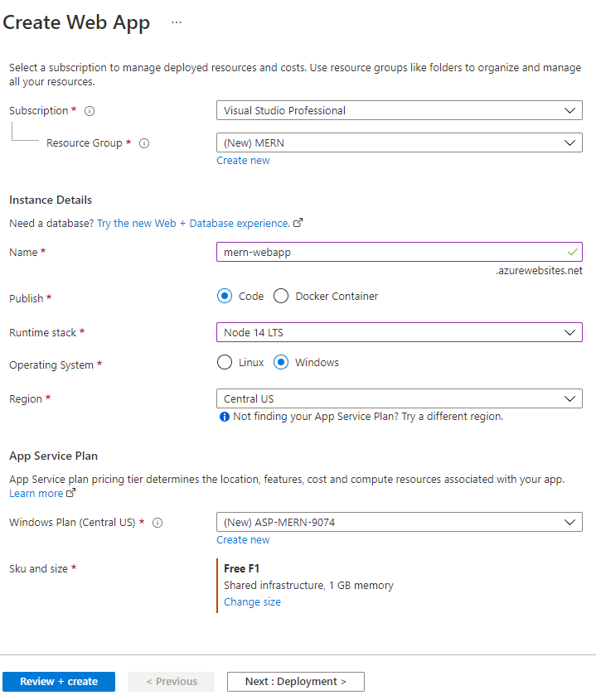Click the Review + create button
The image size is (596, 700).
[x=58, y=681]
